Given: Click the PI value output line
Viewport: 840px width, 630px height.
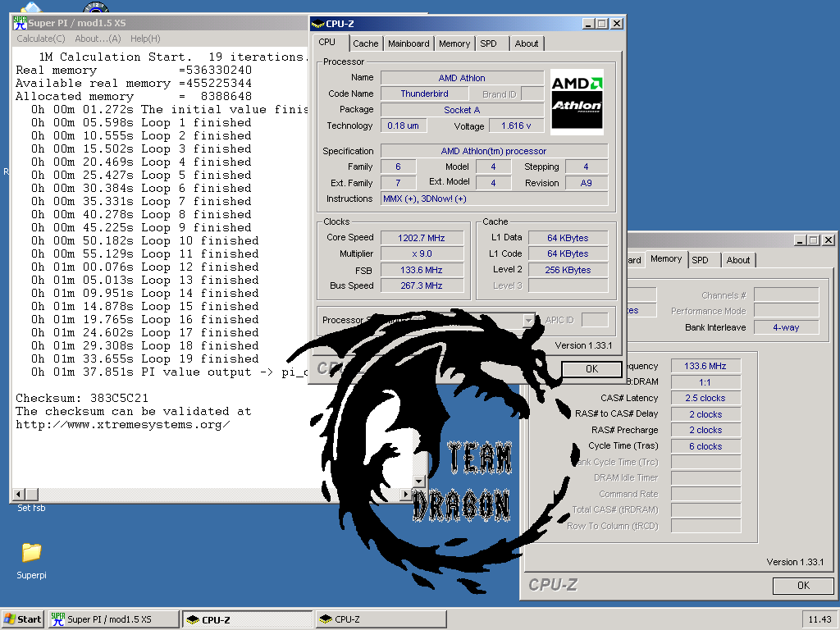Looking at the screenshot, I should [x=169, y=372].
